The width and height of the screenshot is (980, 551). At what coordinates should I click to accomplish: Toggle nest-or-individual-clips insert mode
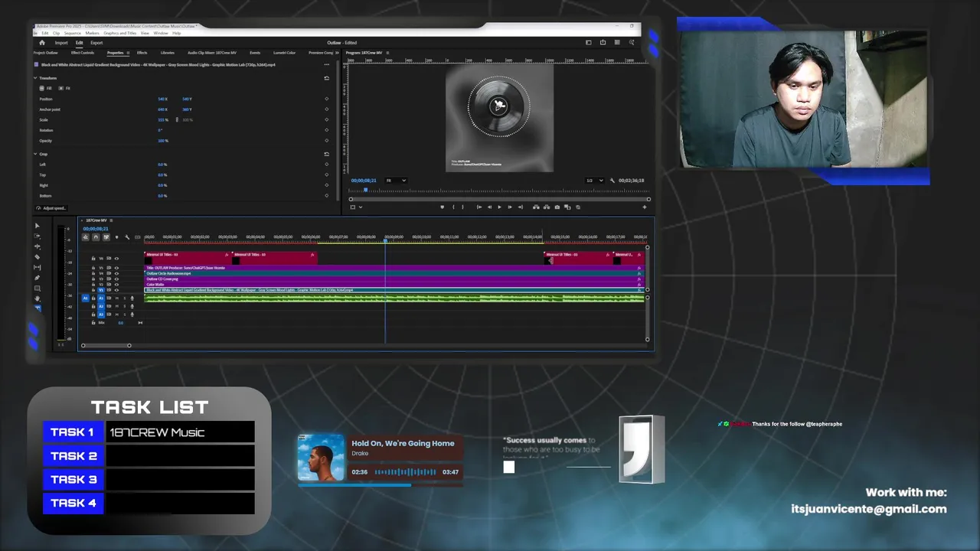(85, 237)
